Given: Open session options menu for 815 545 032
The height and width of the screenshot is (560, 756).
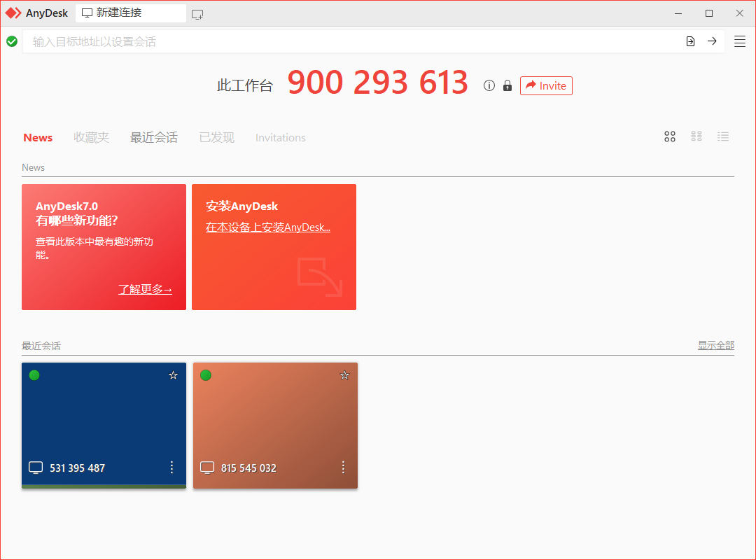Looking at the screenshot, I should click(x=343, y=468).
